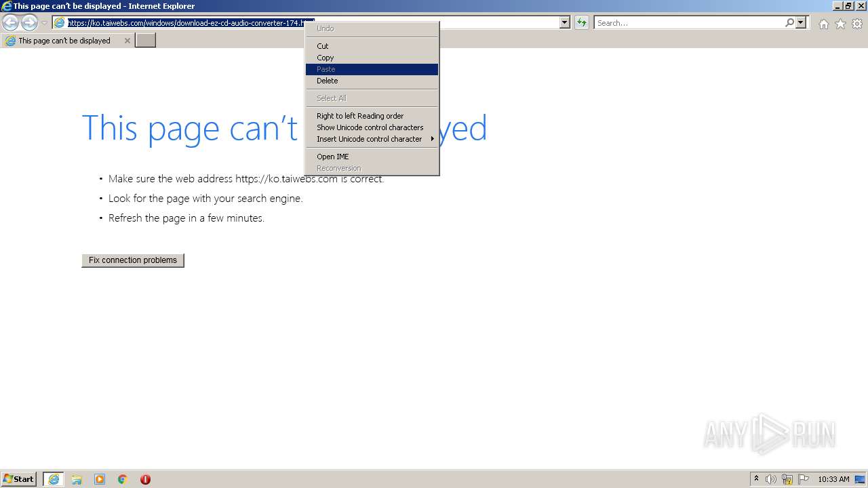Open the Windows Start button
Screen dimensions: 868x488
(x=19, y=479)
